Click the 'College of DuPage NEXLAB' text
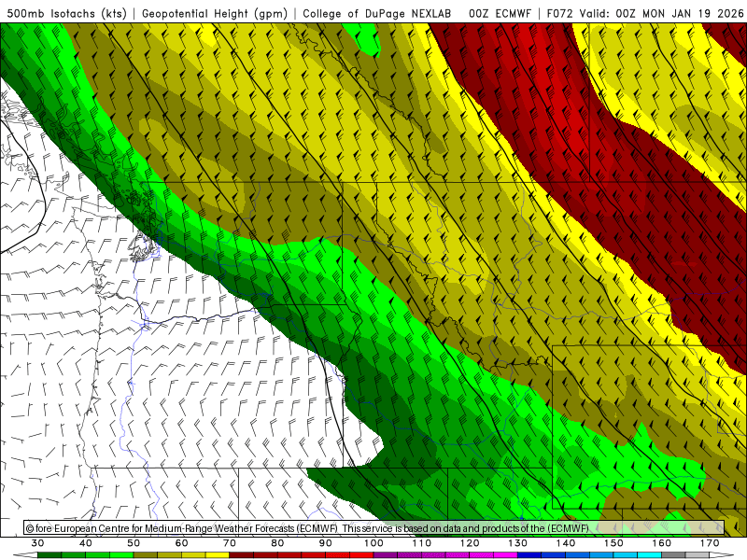This screenshot has width=747, height=560. [x=376, y=14]
